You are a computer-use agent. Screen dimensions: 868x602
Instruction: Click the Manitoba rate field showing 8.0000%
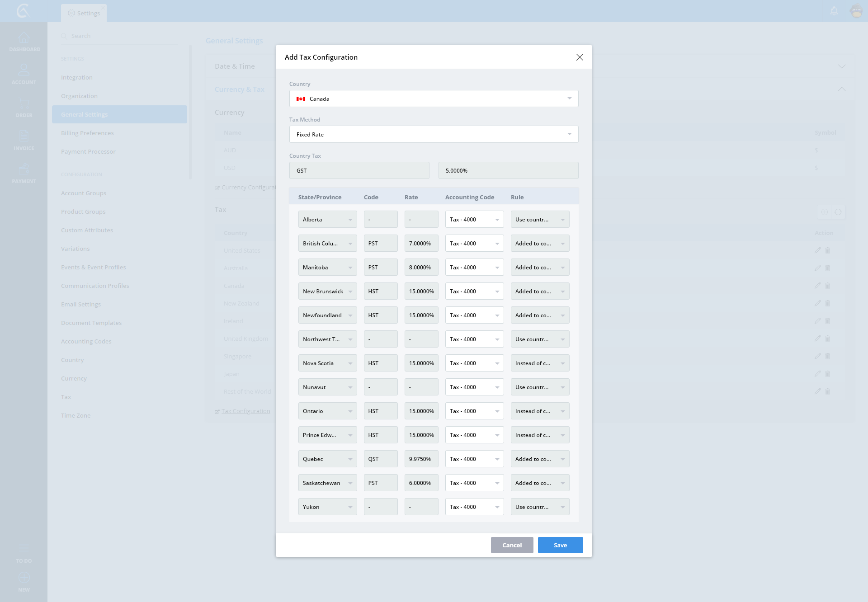(421, 267)
